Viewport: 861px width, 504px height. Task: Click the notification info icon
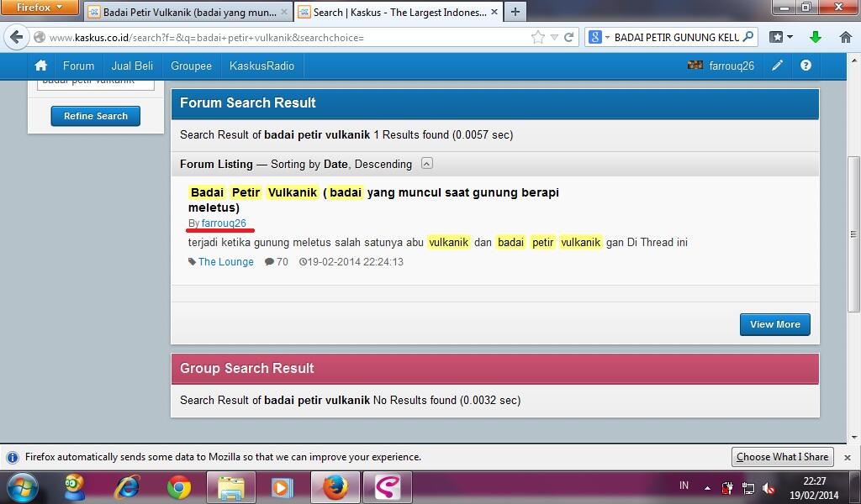coord(12,458)
